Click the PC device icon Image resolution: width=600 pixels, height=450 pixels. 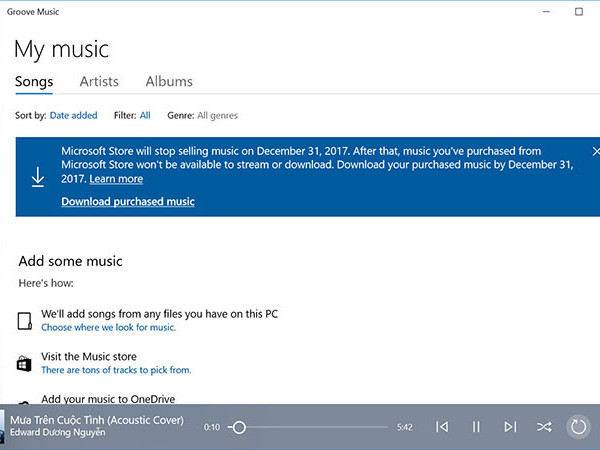point(25,321)
